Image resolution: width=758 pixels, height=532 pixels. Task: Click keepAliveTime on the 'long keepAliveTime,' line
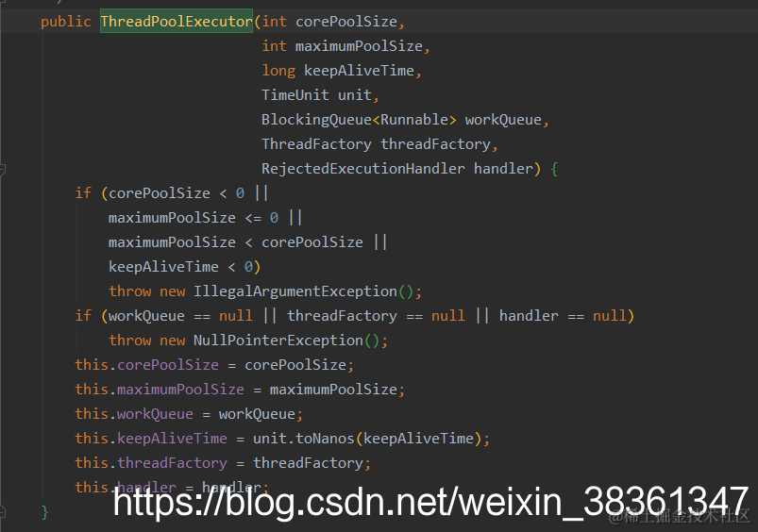[360, 71]
